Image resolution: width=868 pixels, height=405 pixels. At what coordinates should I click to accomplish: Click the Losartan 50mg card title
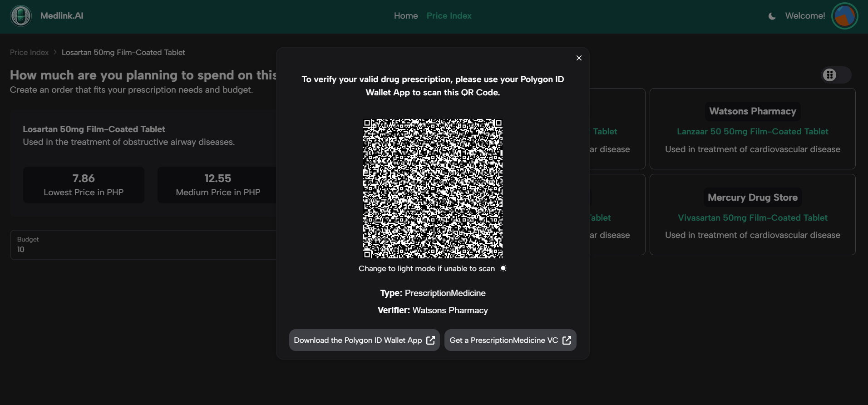click(94, 129)
